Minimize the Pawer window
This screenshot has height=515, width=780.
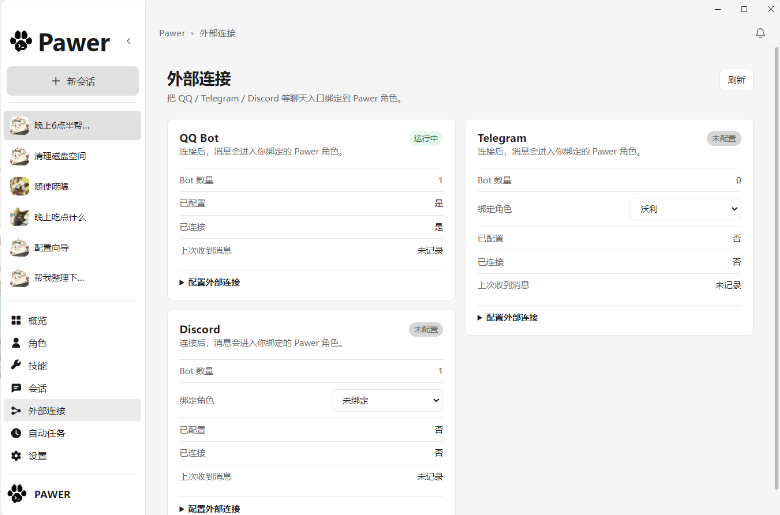(717, 9)
